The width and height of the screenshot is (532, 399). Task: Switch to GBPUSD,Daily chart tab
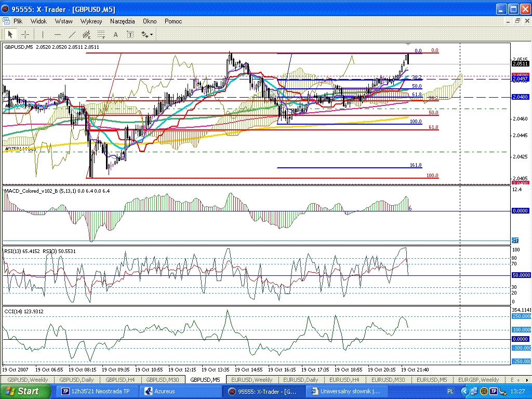(x=77, y=380)
